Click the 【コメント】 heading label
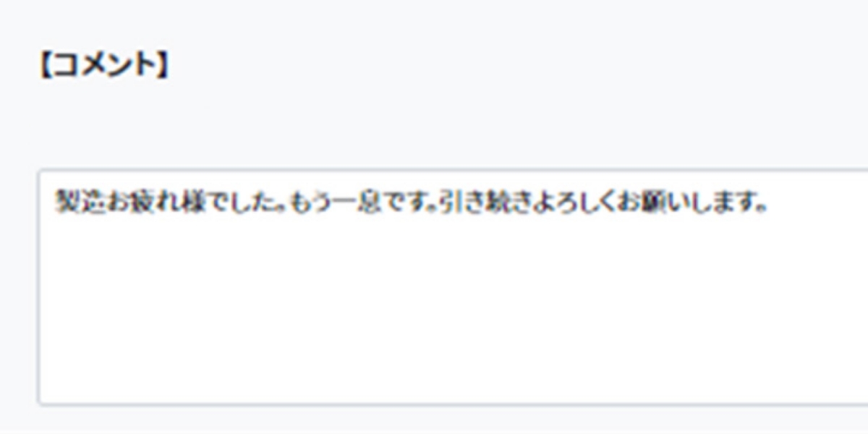The width and height of the screenshot is (868, 434). point(103,66)
